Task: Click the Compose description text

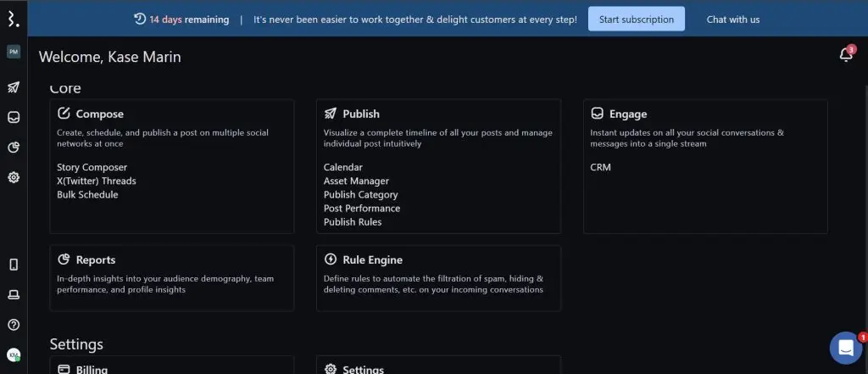Action: pos(163,138)
